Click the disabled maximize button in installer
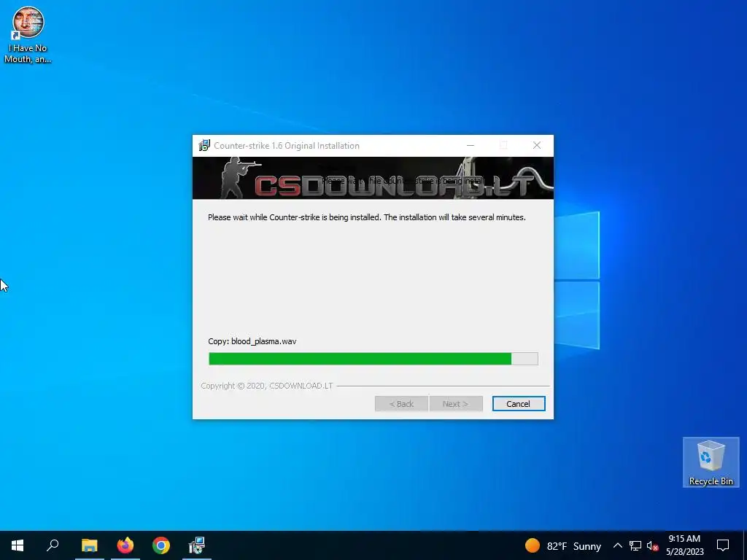Screen dimensions: 747x560 point(503,145)
